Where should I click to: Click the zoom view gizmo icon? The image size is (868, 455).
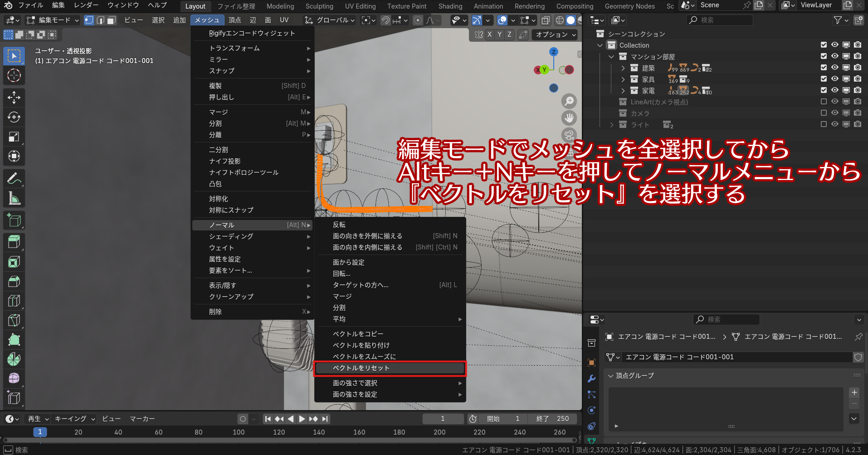tap(569, 101)
